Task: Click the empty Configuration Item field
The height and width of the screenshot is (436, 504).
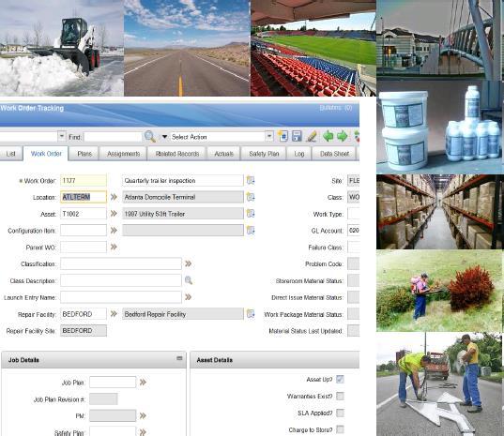Action: pos(84,231)
